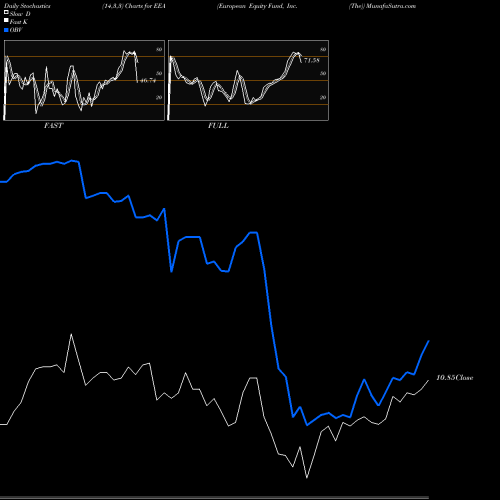
Task: Click the 'Daily Stochastics' title text
Action: pos(27,6)
